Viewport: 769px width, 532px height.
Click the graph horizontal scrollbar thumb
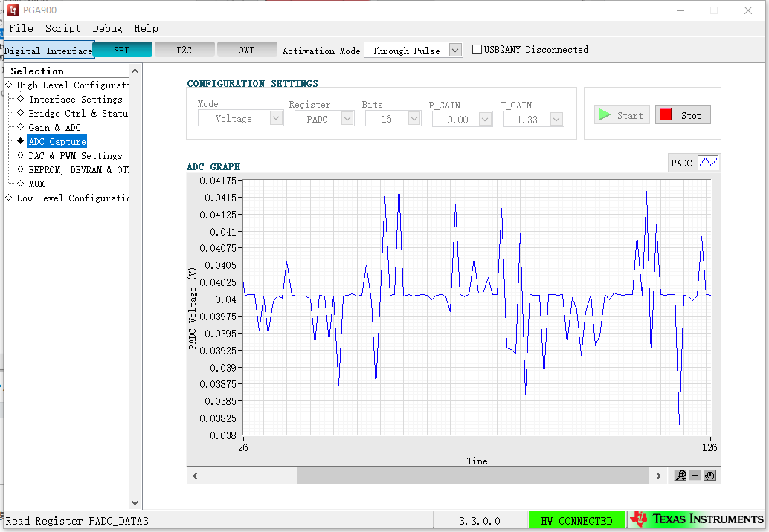pyautogui.click(x=473, y=476)
